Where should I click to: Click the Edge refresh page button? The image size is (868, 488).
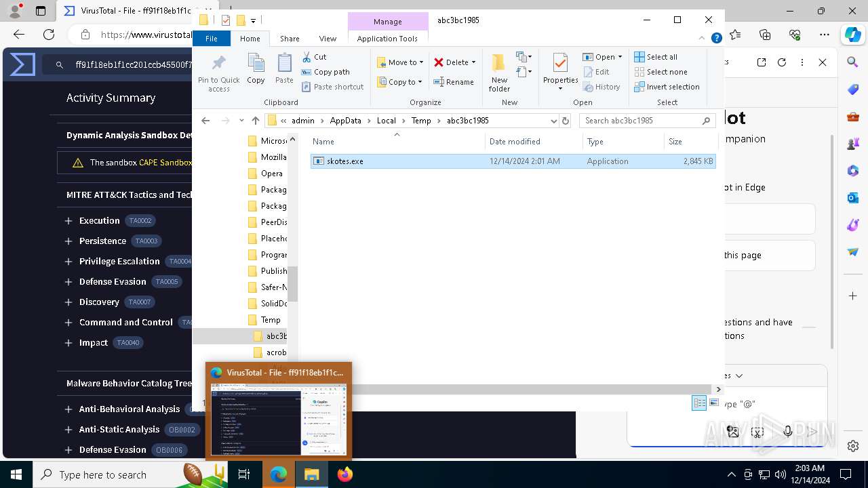click(49, 35)
